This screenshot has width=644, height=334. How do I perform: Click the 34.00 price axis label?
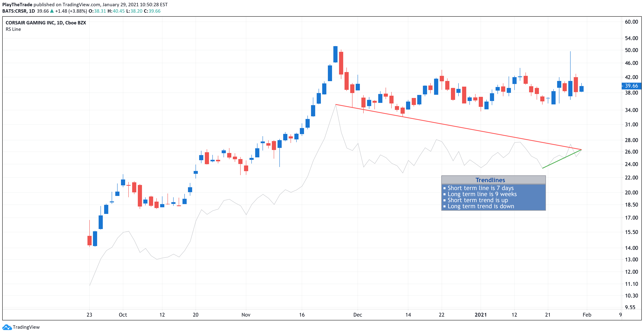point(631,110)
